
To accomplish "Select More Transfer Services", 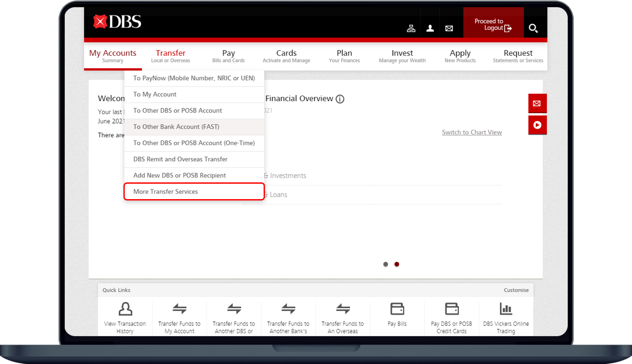I will point(194,191).
